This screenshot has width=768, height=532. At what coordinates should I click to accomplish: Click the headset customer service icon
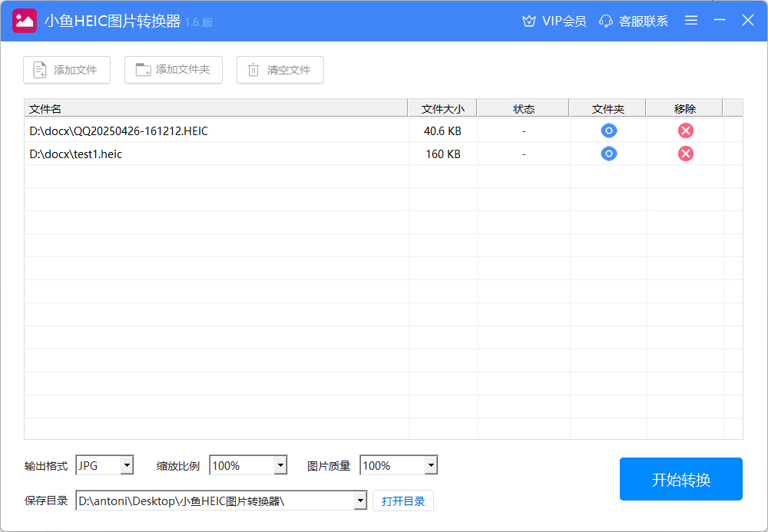point(607,21)
